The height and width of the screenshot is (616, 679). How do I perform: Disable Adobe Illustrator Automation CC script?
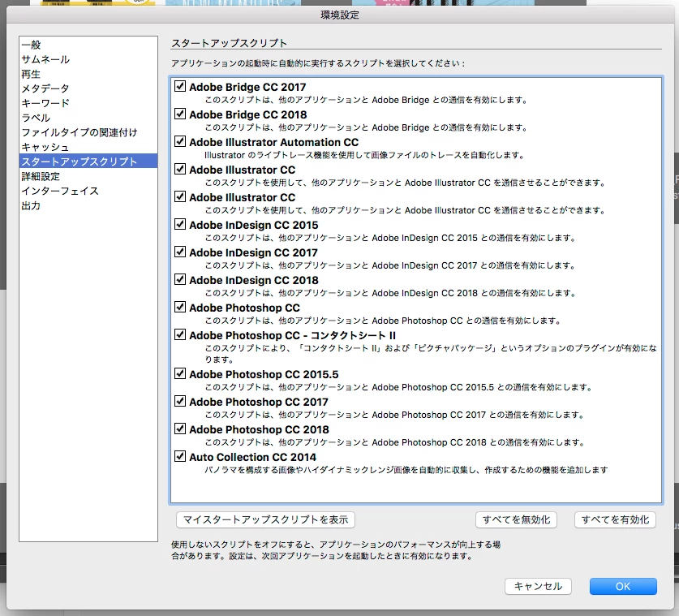180,142
